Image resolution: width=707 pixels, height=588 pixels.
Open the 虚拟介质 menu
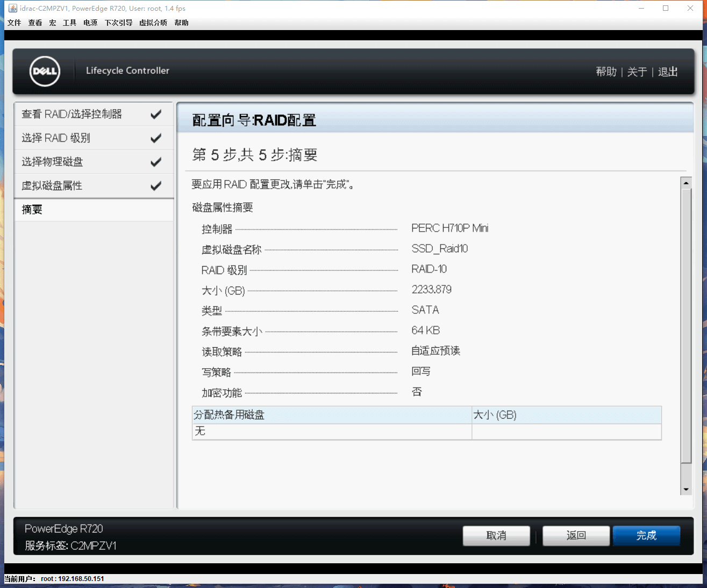pyautogui.click(x=153, y=23)
